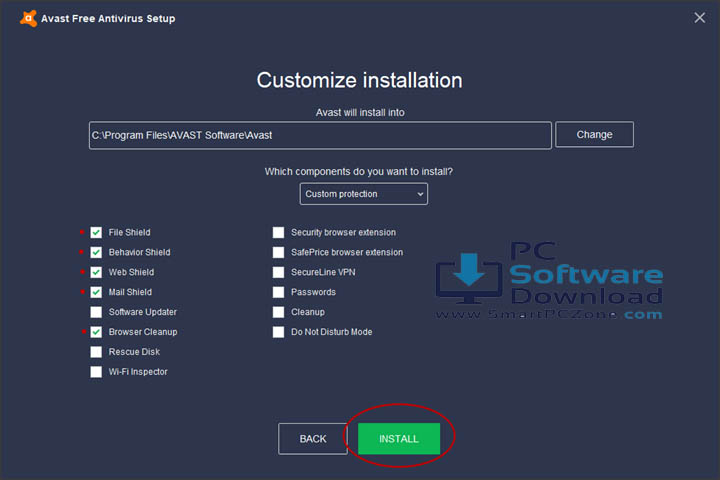Screen dimensions: 720x480
Task: Click the Passwords label text
Action: pyautogui.click(x=313, y=292)
